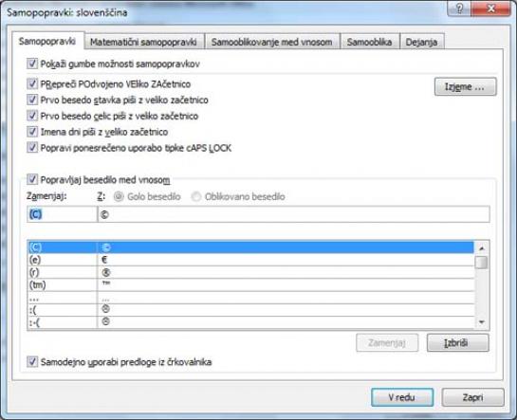Open the Samooblikovanje med vnosom tab
The image size is (517, 420).
(x=271, y=42)
